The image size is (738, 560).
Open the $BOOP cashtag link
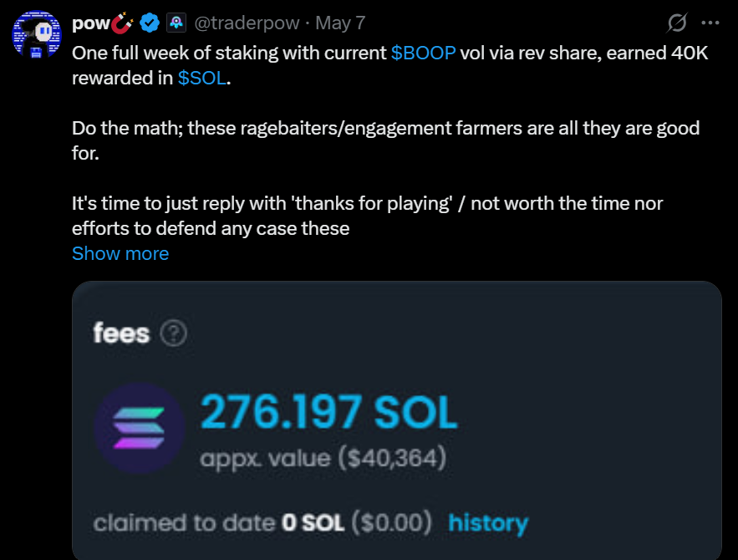[x=423, y=53]
